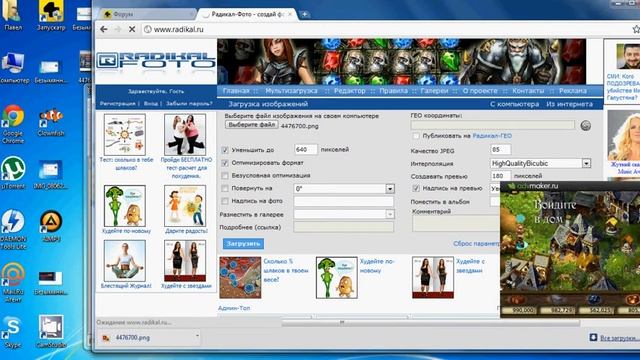Open the rotation angle 0° dropdown

coord(344,189)
